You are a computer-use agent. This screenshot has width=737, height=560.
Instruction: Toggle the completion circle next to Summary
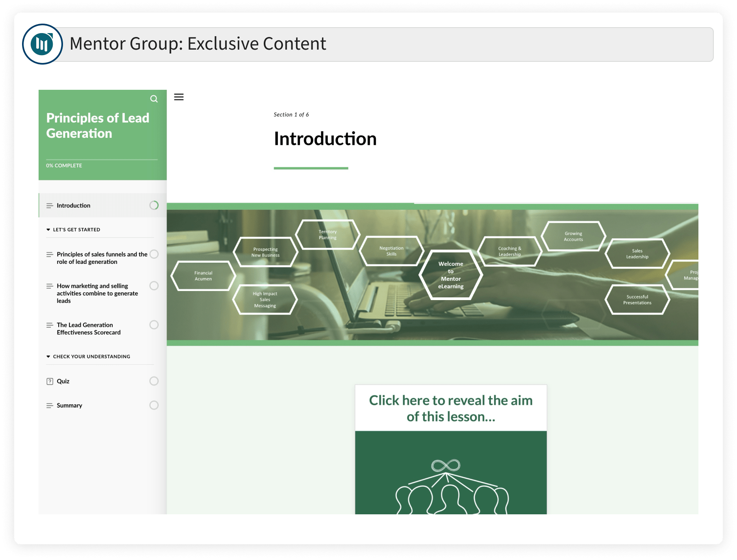[x=154, y=405]
